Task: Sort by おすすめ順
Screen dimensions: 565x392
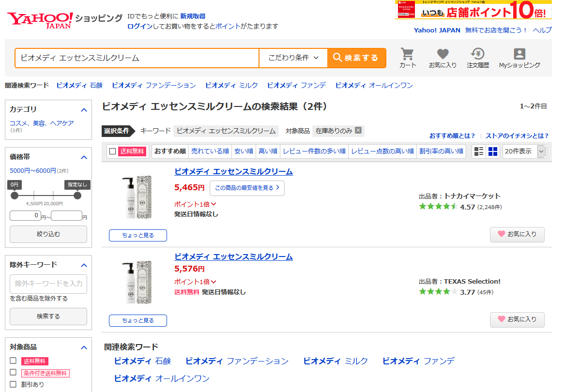Action: (170, 151)
